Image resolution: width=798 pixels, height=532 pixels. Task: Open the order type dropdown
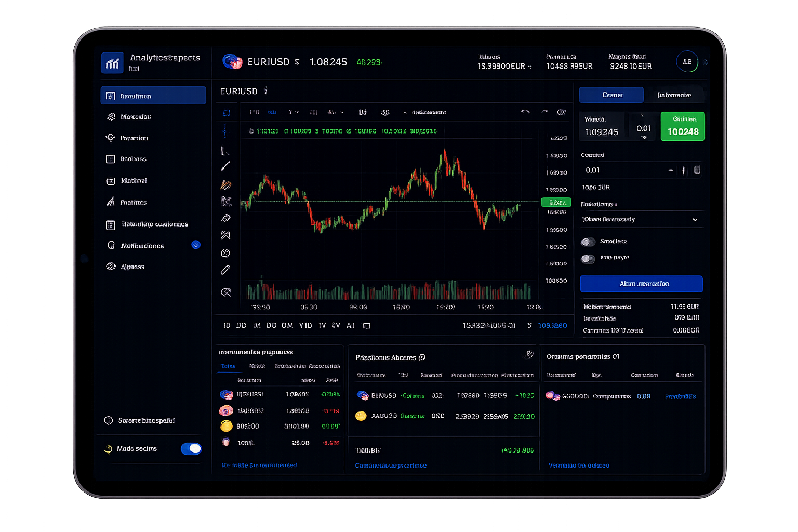[641, 219]
